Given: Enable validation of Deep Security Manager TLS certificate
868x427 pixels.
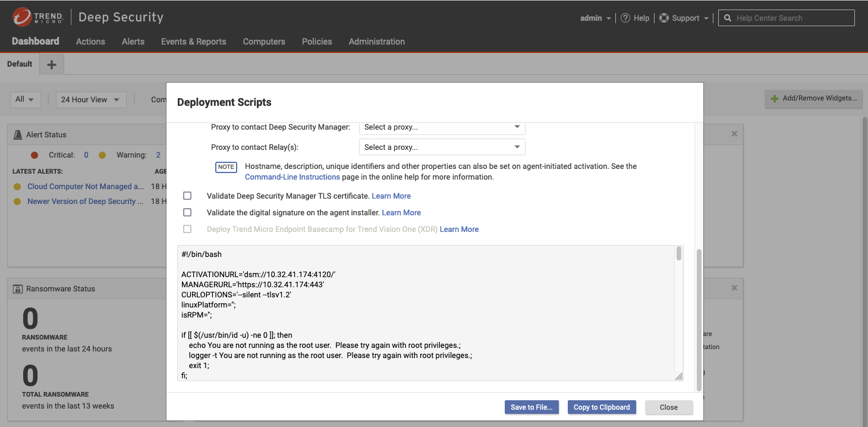Looking at the screenshot, I should coord(187,195).
